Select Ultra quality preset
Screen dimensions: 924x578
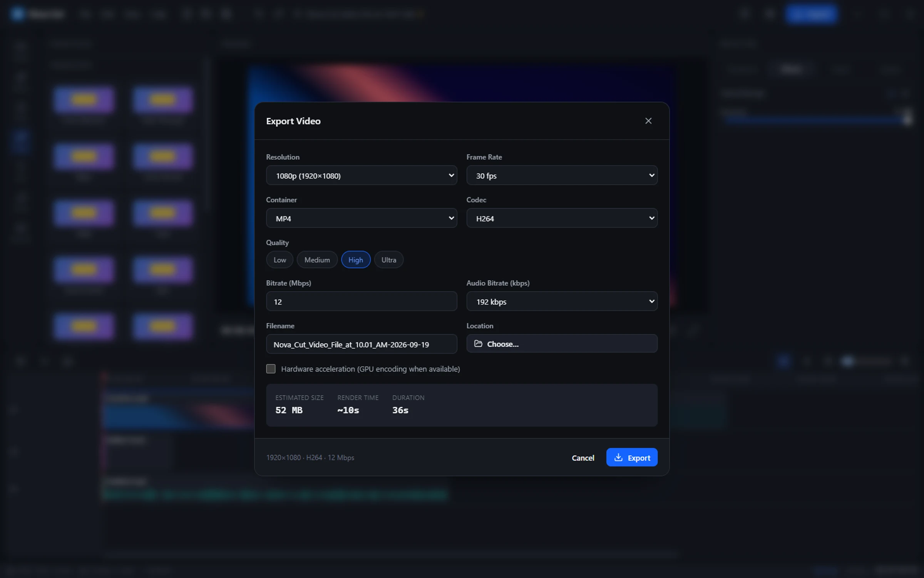(x=388, y=260)
